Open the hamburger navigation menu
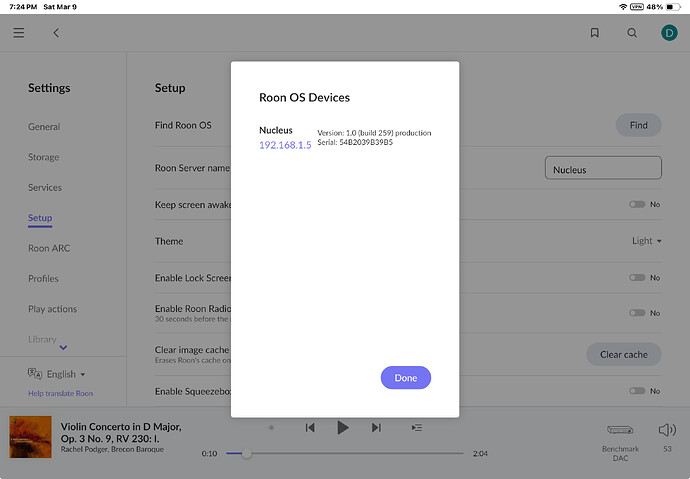Image resolution: width=690 pixels, height=479 pixels. [x=18, y=33]
